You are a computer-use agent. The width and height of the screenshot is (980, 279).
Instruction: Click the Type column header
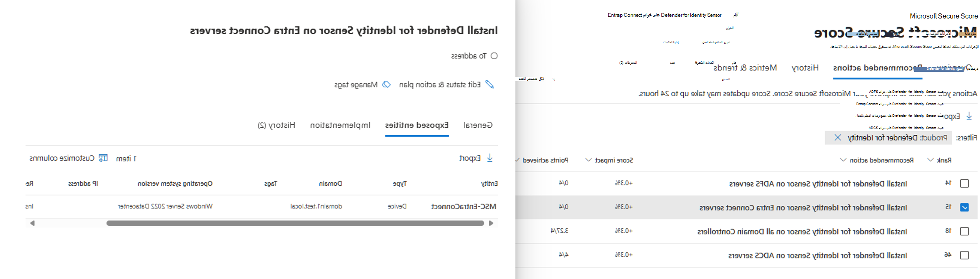[400, 184]
